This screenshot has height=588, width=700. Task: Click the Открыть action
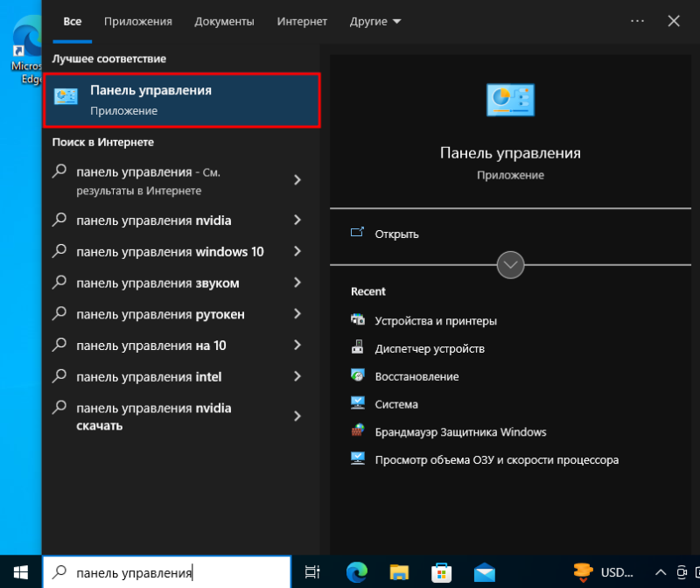396,234
